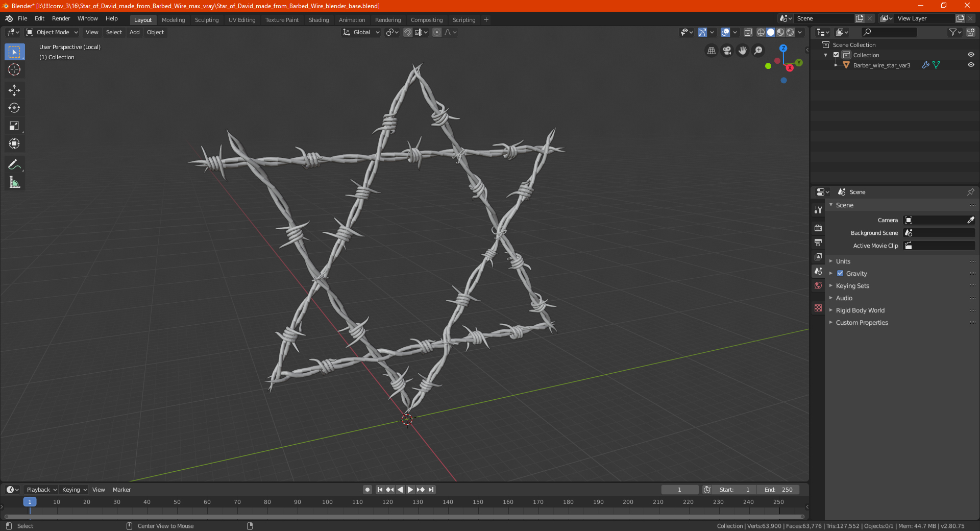Choose the Move tool
The width and height of the screenshot is (980, 531).
[14, 90]
